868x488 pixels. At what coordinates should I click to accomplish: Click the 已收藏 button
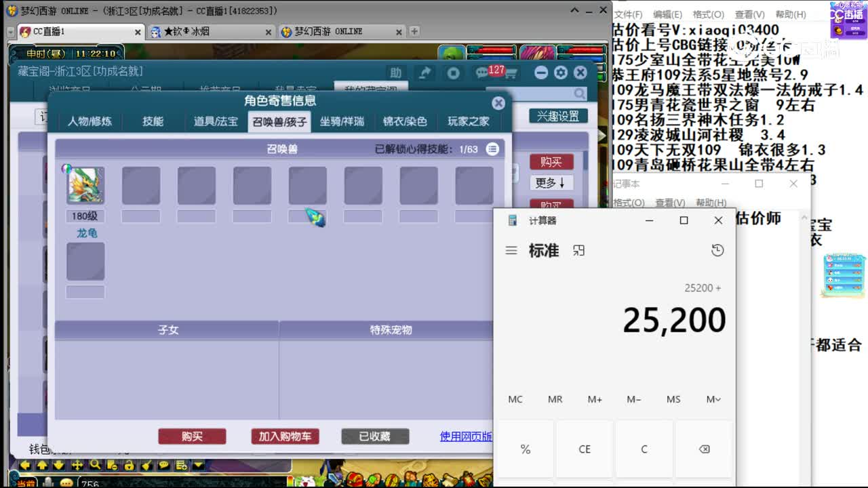pyautogui.click(x=375, y=436)
